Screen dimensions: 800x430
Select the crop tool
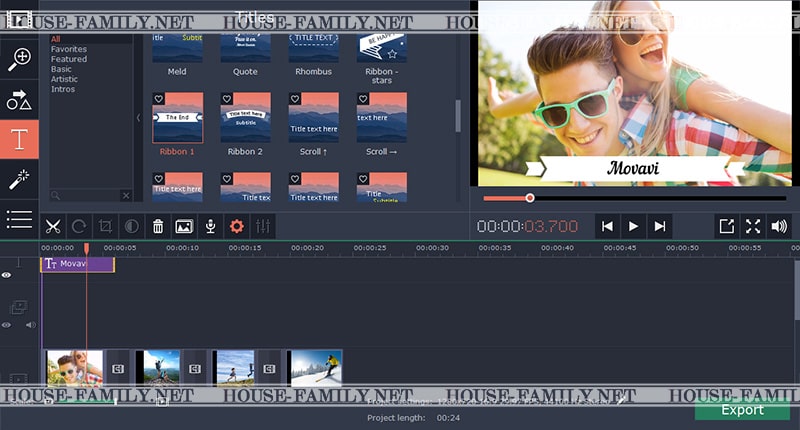click(x=106, y=226)
